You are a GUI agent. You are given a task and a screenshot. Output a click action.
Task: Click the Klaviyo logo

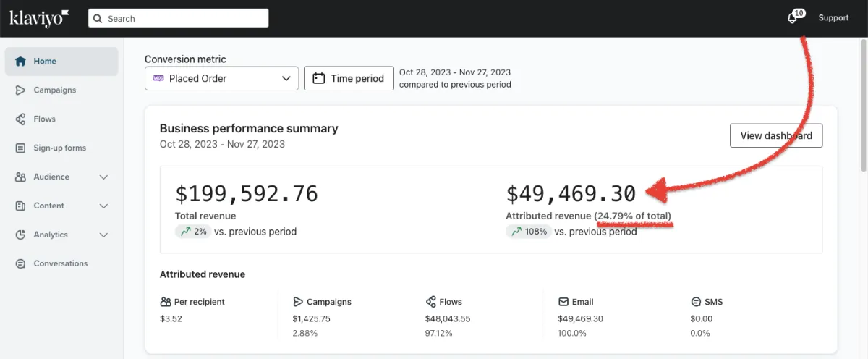[39, 18]
